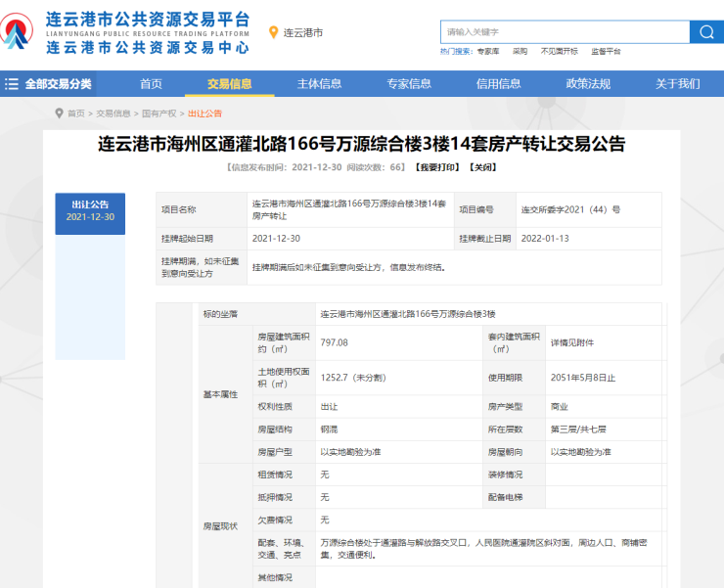Open the 首页 navigation tab
Viewport: 724px width, 588px height.
click(x=151, y=83)
